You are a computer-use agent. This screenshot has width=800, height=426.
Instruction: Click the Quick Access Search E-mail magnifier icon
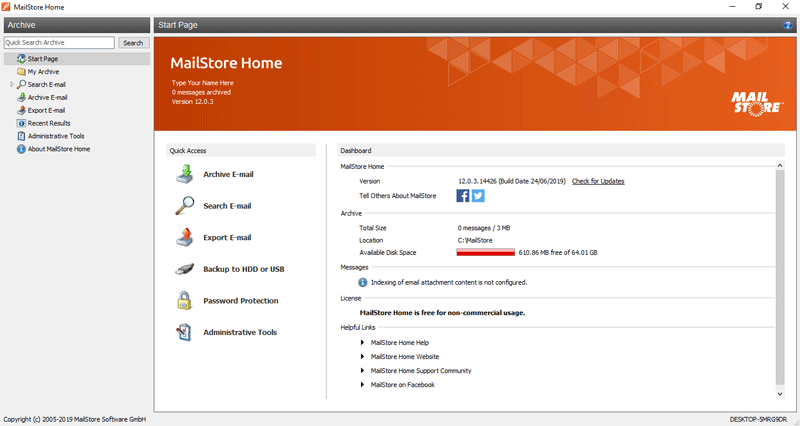[x=185, y=206]
